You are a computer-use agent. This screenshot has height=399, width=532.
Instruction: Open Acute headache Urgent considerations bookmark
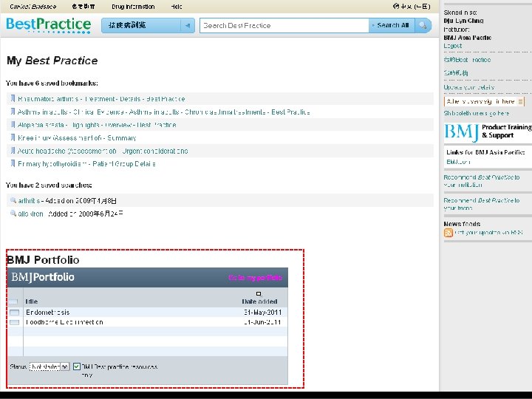(103, 151)
